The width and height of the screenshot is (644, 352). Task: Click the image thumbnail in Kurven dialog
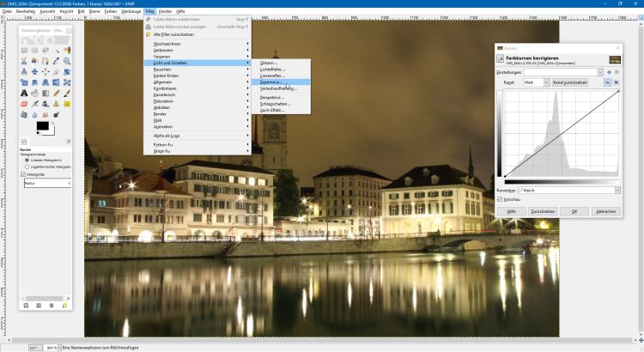click(614, 58)
